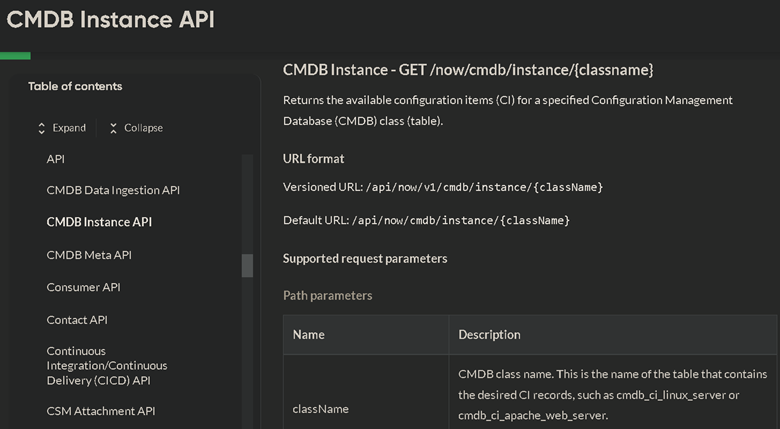This screenshot has width=780, height=429.
Task: Click the Expand all chevron icon
Action: point(41,128)
